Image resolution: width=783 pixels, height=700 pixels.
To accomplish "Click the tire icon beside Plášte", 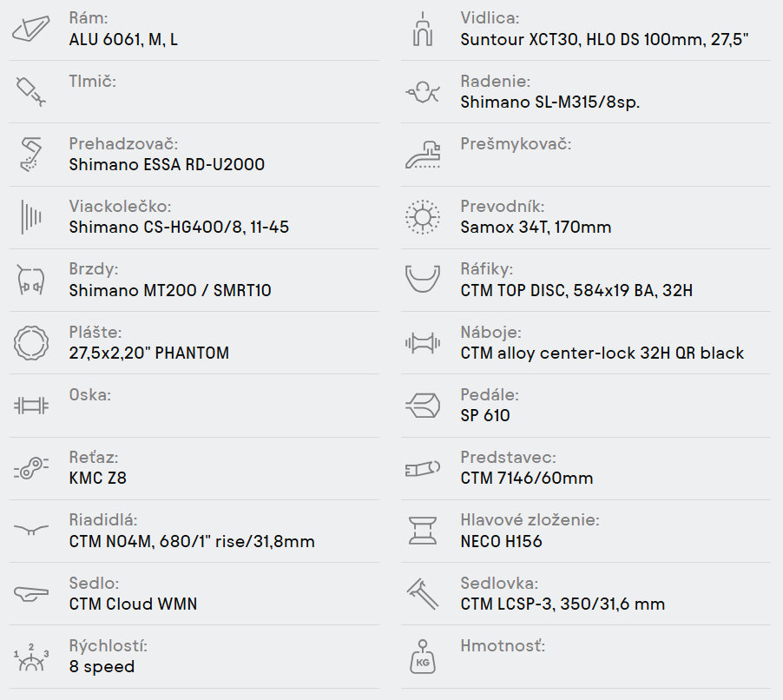I will click(x=31, y=343).
